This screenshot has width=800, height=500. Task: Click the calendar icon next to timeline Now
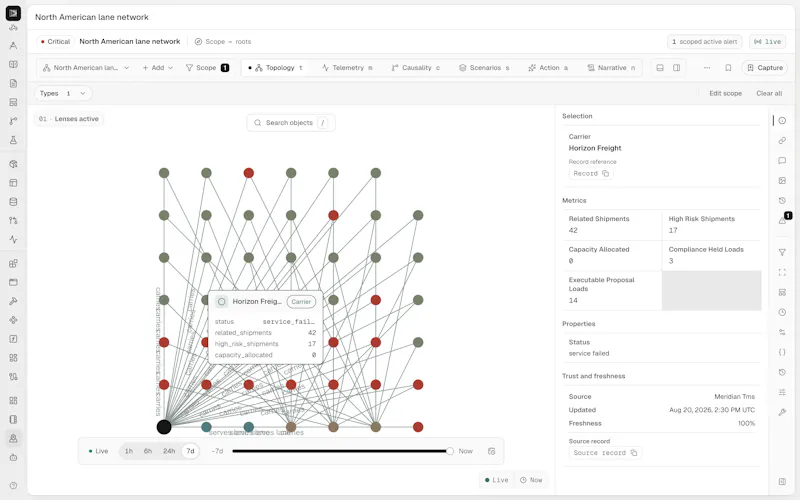point(491,451)
